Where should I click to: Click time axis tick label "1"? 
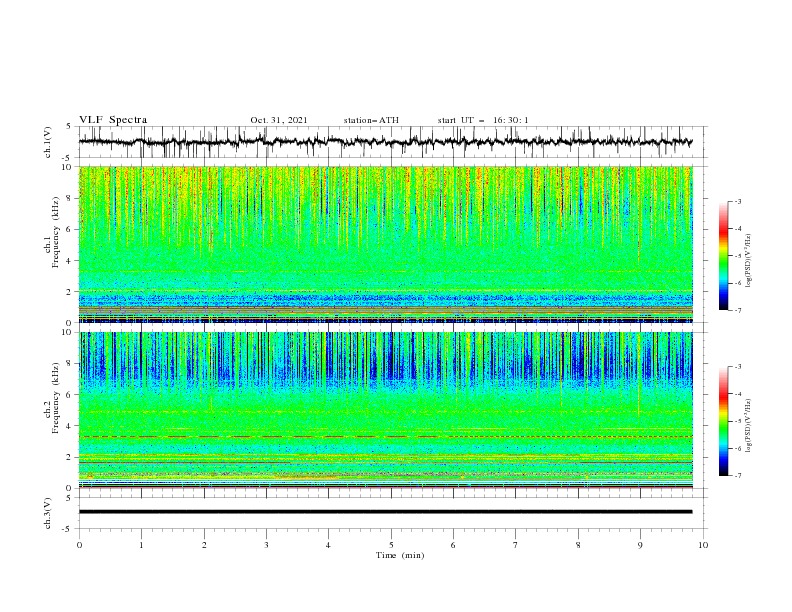tap(141, 545)
